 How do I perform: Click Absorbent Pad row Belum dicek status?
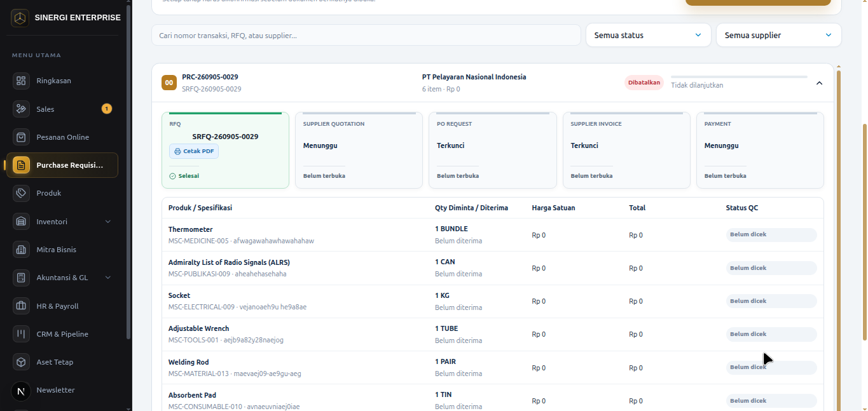(771, 401)
